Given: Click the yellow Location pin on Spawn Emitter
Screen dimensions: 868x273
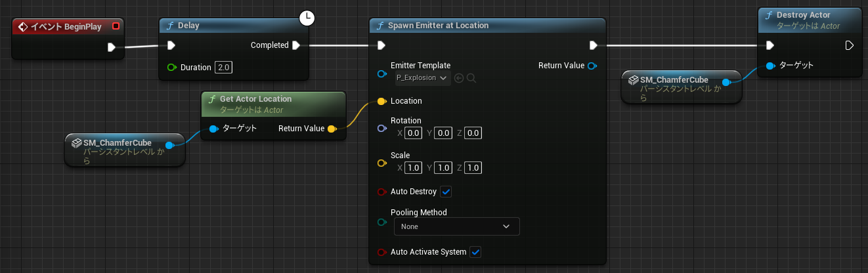Looking at the screenshot, I should click(381, 101).
